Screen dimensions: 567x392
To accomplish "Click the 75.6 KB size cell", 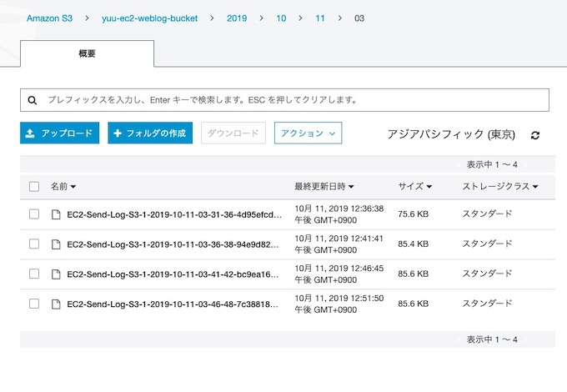I will (414, 214).
